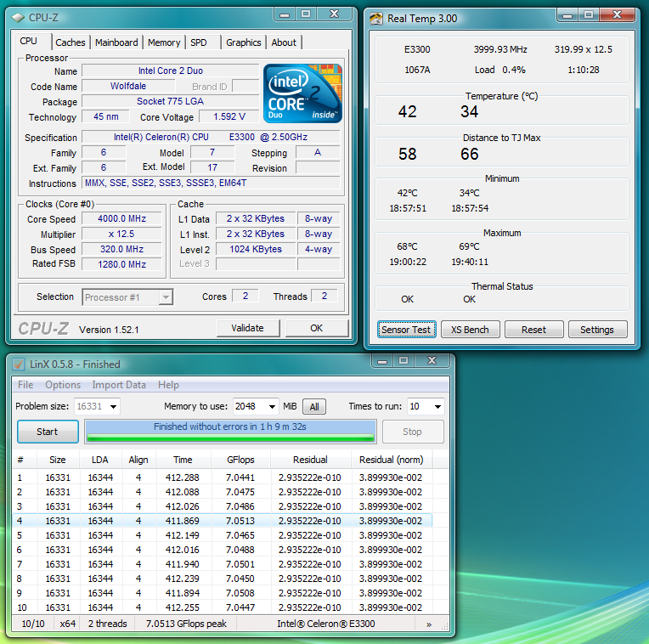This screenshot has width=649, height=644.
Task: Expand the Memory to use dropdown
Action: (x=272, y=407)
